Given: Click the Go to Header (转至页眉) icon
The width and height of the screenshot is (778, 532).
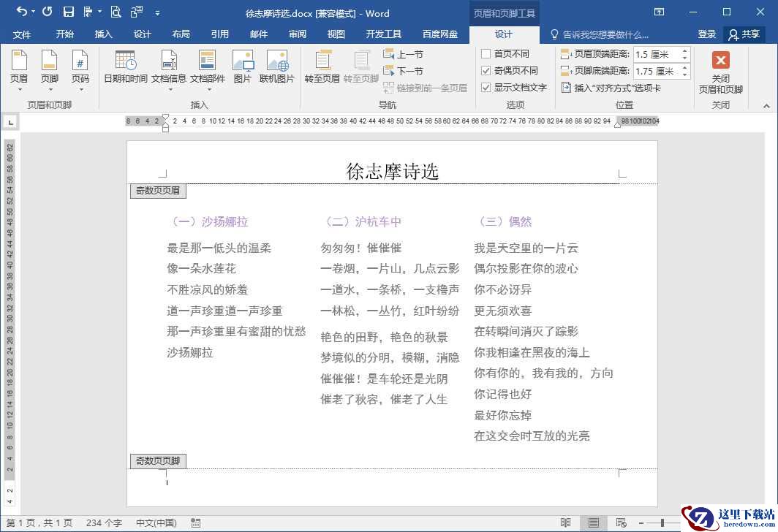Looking at the screenshot, I should pos(322,61).
